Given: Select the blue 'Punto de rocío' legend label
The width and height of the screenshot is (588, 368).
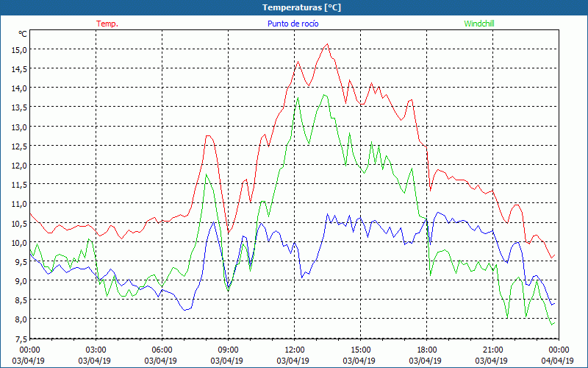Looking at the screenshot, I should [293, 24].
